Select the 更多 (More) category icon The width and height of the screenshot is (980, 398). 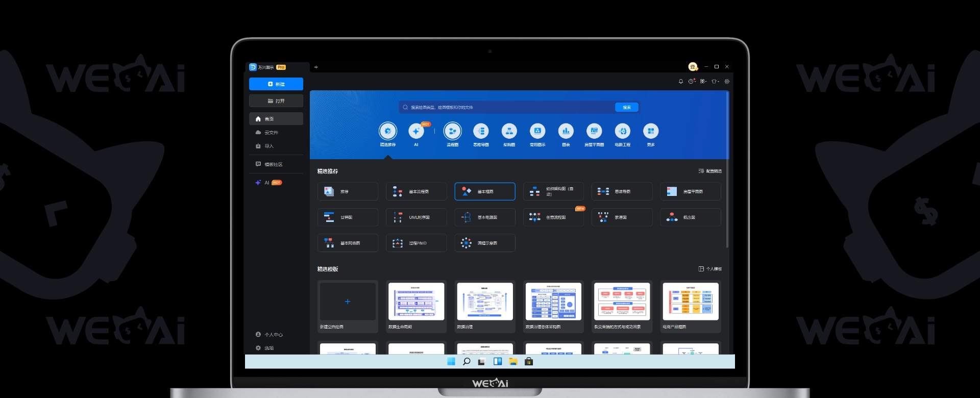[x=651, y=132]
